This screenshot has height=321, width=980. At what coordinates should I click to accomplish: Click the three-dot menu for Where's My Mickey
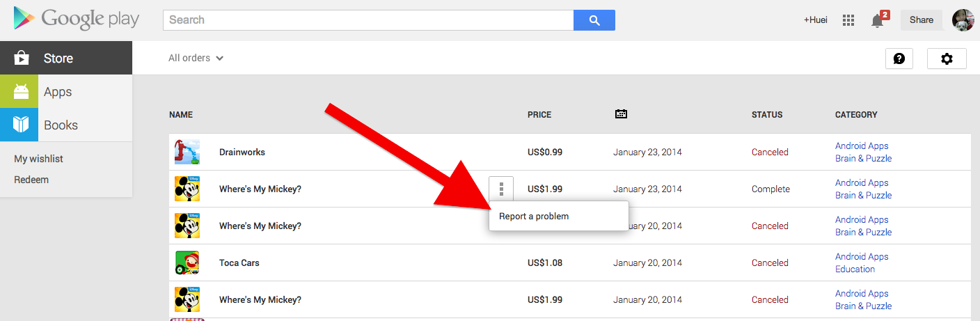[501, 188]
